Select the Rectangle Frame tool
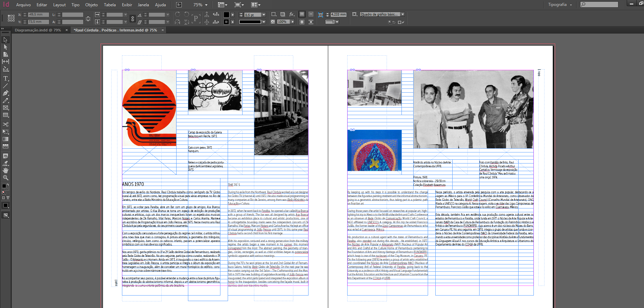 6,108
